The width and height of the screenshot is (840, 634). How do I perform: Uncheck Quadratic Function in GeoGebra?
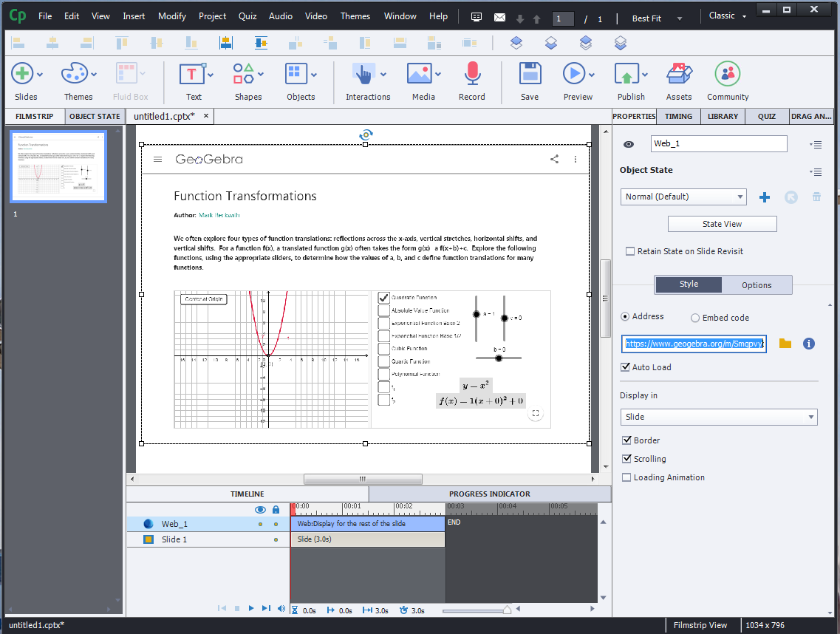pyautogui.click(x=383, y=298)
